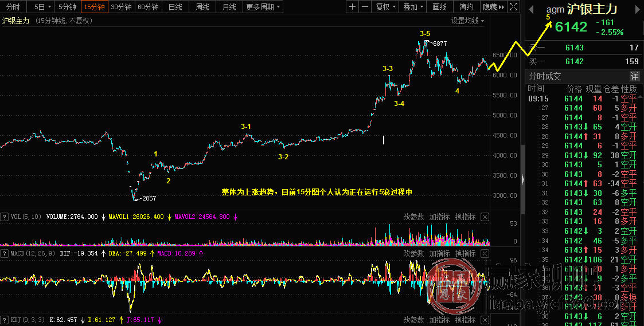Switch to 日线 daily chart
644x326 pixels.
tap(175, 7)
